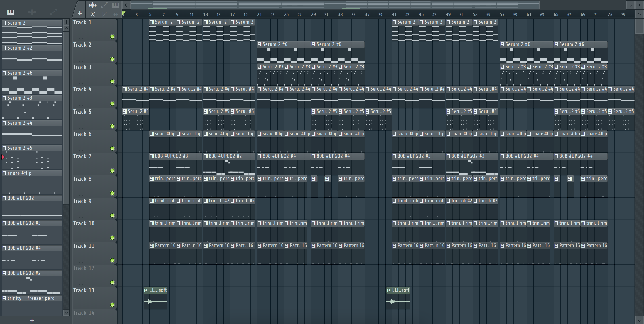Click the right arrow of the horizontal scrollbar
The height and width of the screenshot is (324, 644).
pos(630,5)
